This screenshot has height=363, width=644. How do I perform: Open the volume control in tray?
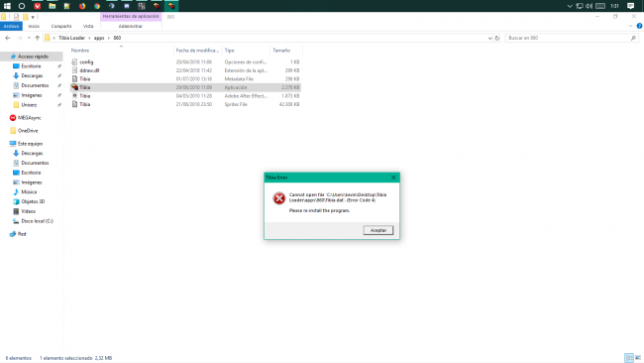tap(589, 6)
